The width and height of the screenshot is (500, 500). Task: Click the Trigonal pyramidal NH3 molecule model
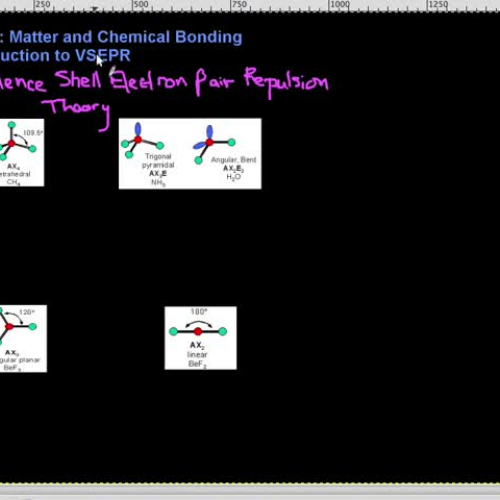[x=142, y=141]
